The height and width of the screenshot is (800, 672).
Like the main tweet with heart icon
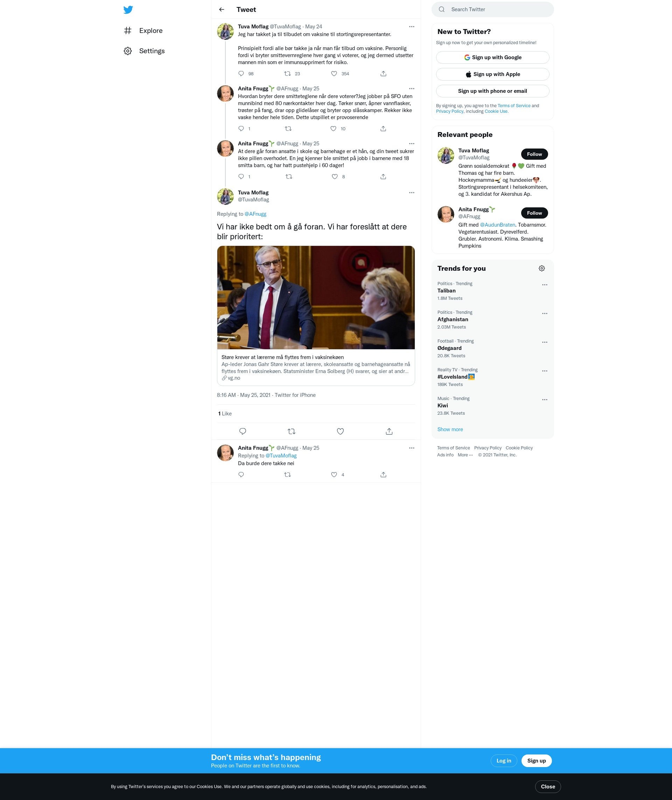point(340,432)
